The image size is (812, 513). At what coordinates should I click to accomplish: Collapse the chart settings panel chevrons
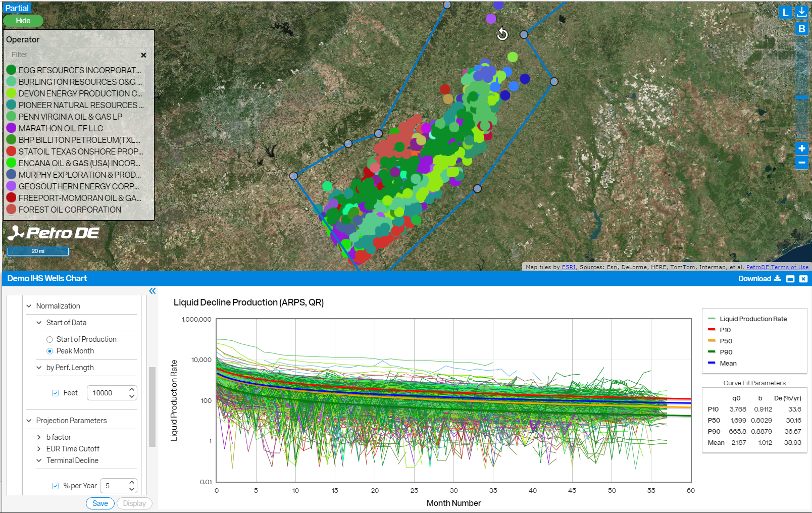tap(153, 291)
